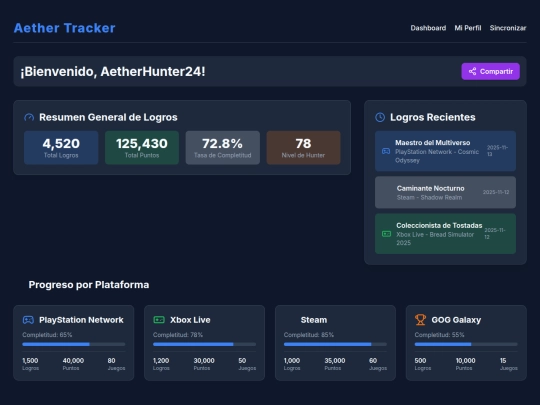
Task: Click Xbox Live's 50 Juegos value
Action: pos(242,361)
